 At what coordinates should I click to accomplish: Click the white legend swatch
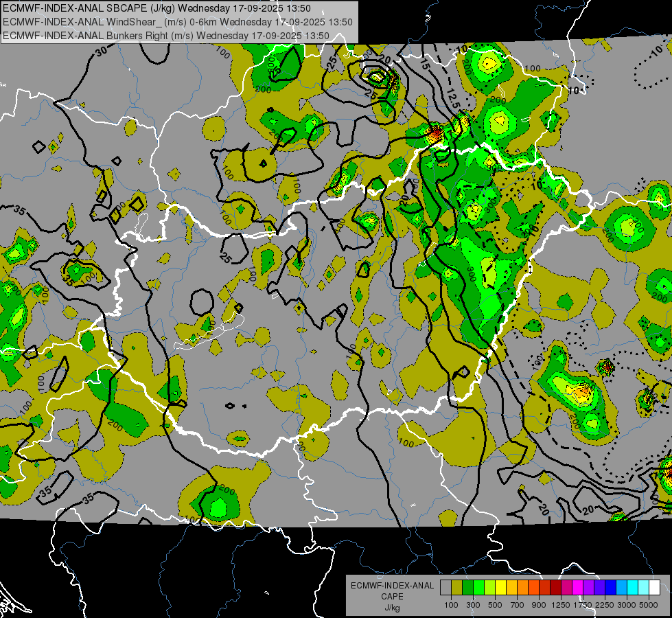click(654, 588)
